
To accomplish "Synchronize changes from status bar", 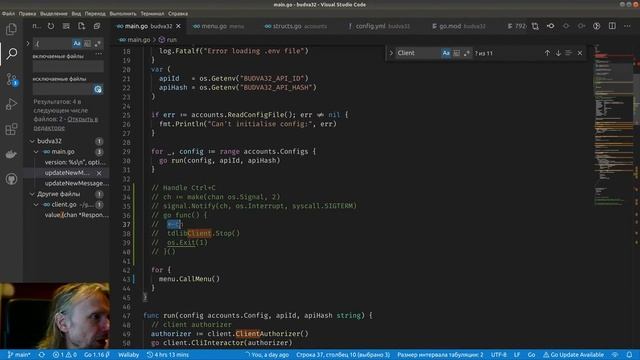I will pos(42,355).
